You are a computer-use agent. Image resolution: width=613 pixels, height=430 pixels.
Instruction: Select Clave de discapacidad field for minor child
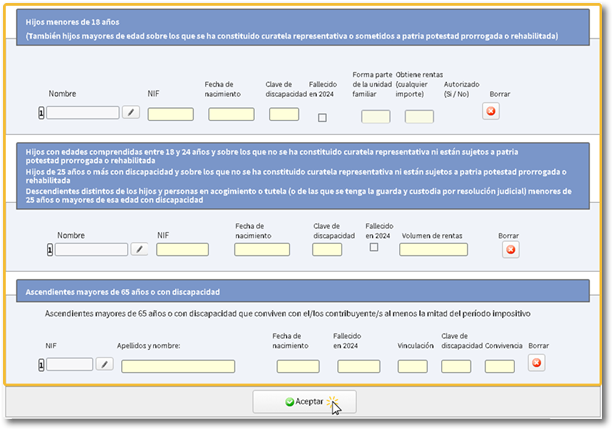pos(284,114)
